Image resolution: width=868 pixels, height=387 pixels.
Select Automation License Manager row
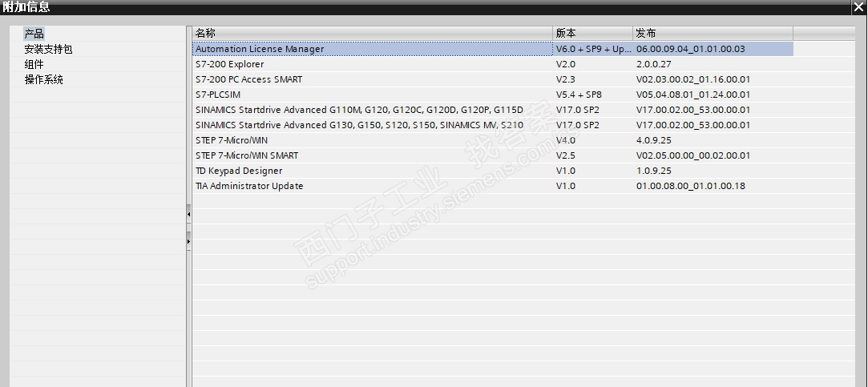point(493,49)
